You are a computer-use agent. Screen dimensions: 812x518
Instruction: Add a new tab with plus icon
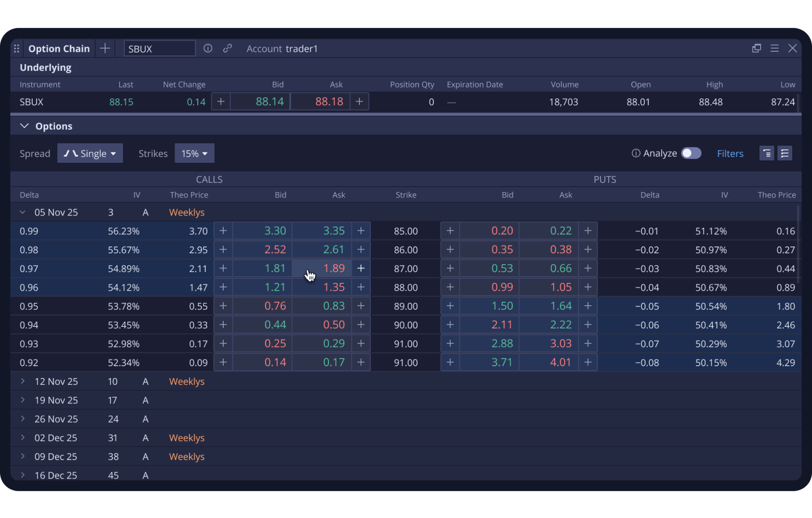tap(105, 48)
